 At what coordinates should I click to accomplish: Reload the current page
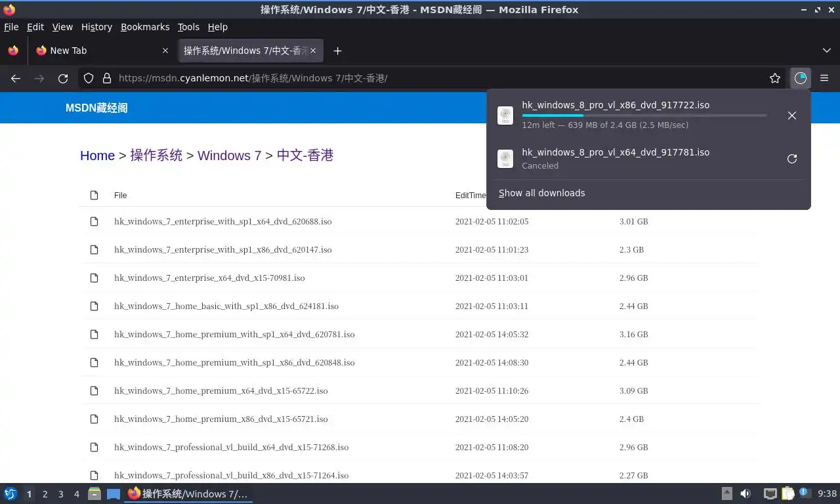63,78
